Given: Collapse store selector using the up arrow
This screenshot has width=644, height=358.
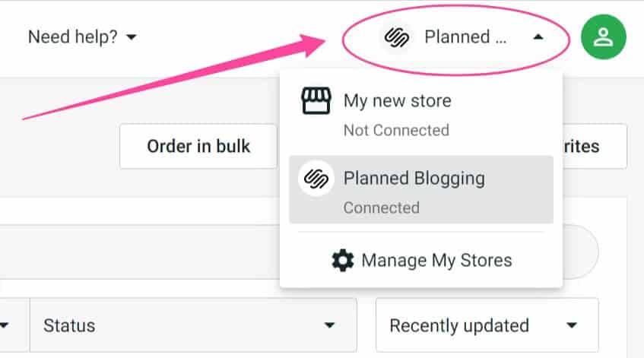Looking at the screenshot, I should pyautogui.click(x=538, y=37).
